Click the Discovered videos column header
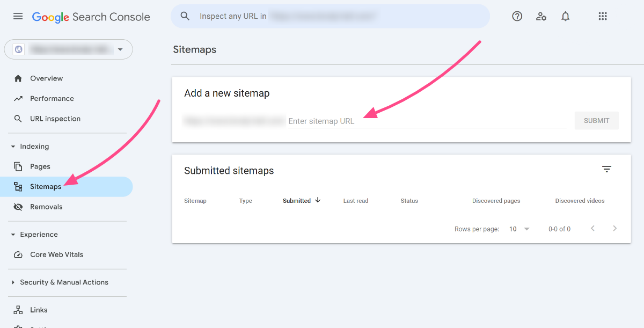The width and height of the screenshot is (644, 328). point(580,201)
